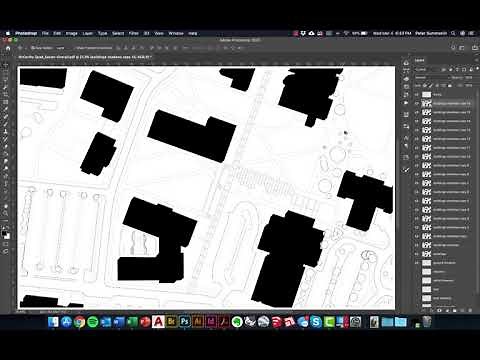Select the buildings shadows copy 19 layer thumbnail
Viewport: 480px width, 360px height.
pyautogui.click(x=427, y=104)
